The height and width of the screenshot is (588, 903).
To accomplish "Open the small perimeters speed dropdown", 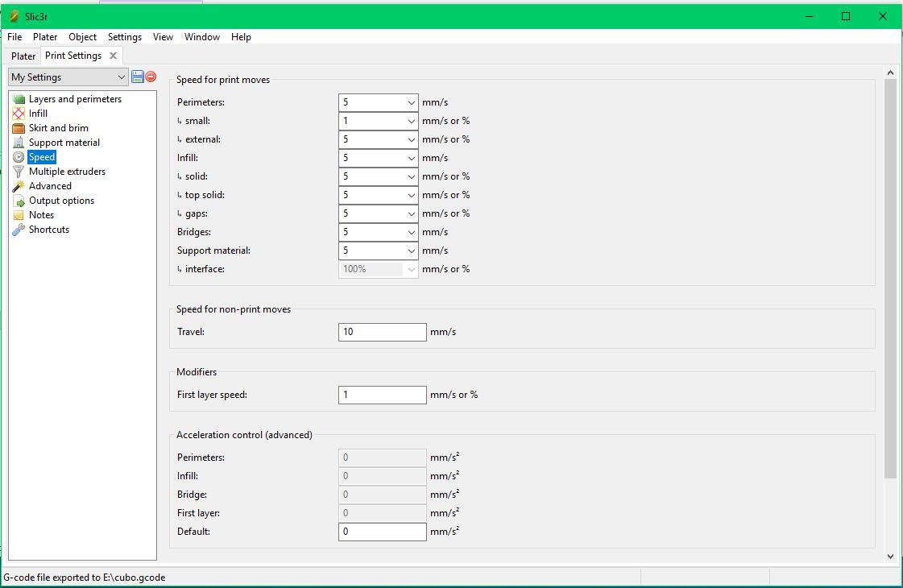I will point(411,122).
